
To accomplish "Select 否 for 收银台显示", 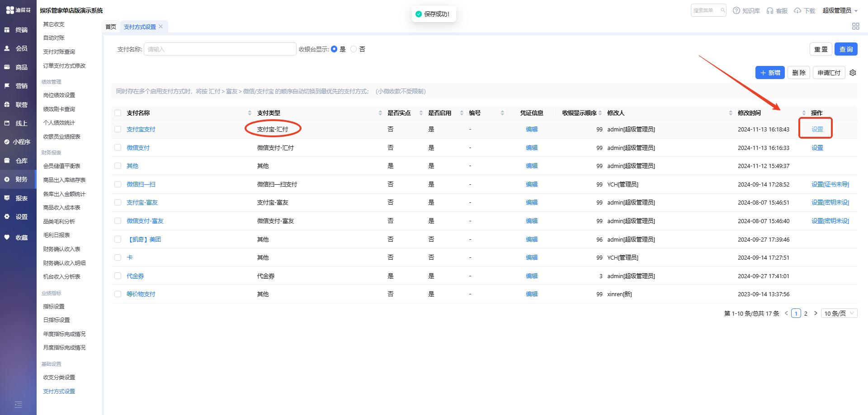I will pos(354,49).
